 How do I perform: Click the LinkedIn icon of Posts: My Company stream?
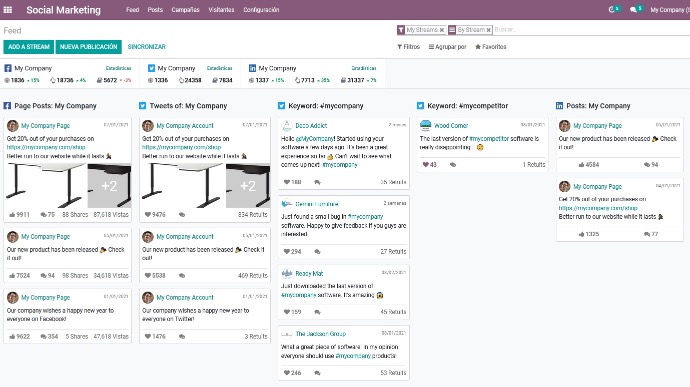coord(559,106)
